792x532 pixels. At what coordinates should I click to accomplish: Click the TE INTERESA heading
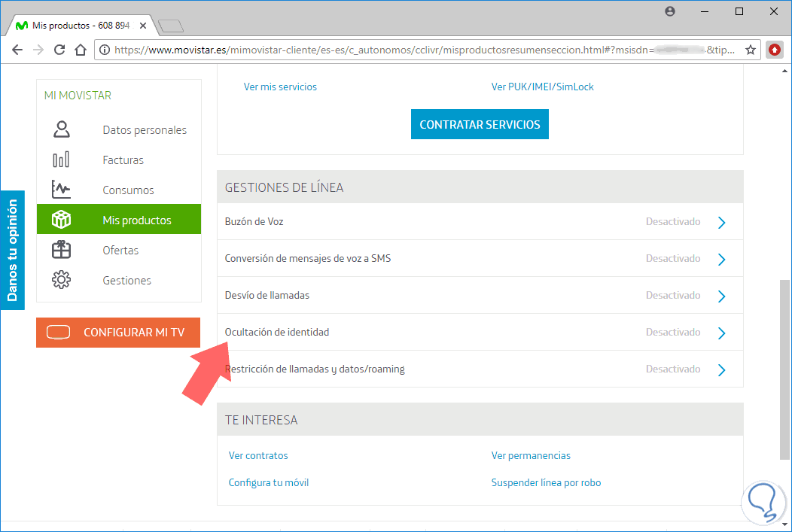261,420
